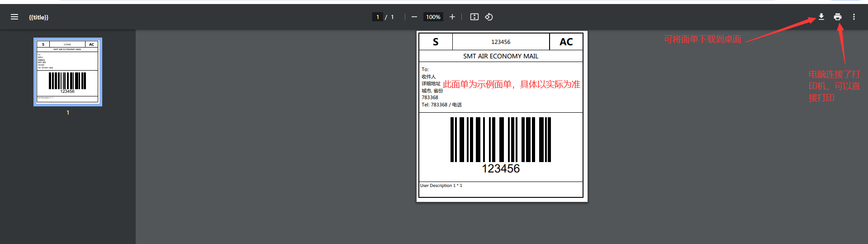Click the 100% zoom level field
The width and height of the screenshot is (868, 244).
tap(433, 17)
